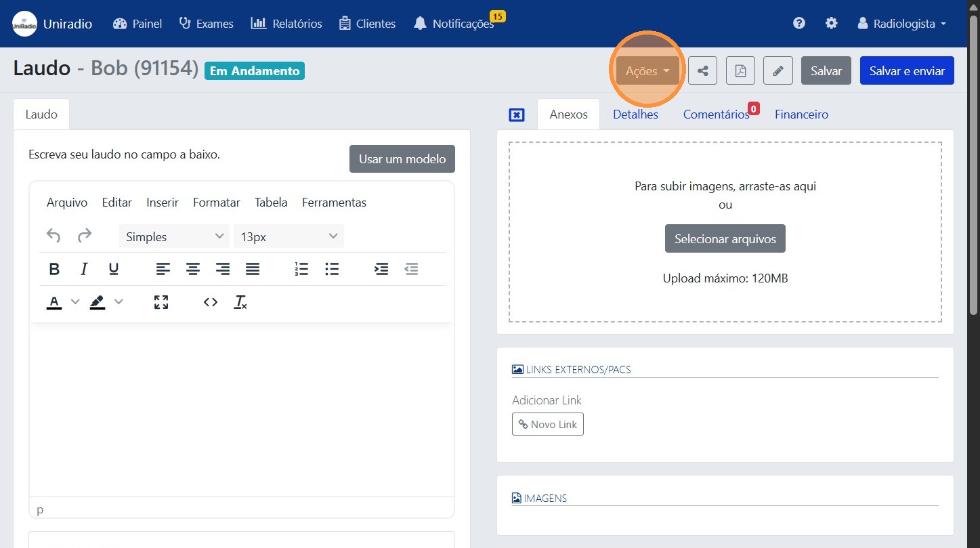Open the source code view icon
Image resolution: width=980 pixels, height=548 pixels.
pos(210,302)
